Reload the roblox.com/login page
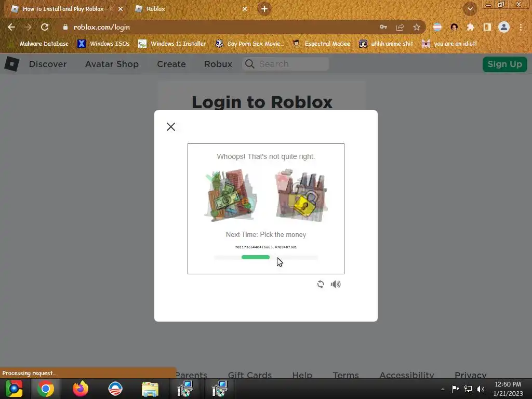Screen dimensions: 532x399 45,27
